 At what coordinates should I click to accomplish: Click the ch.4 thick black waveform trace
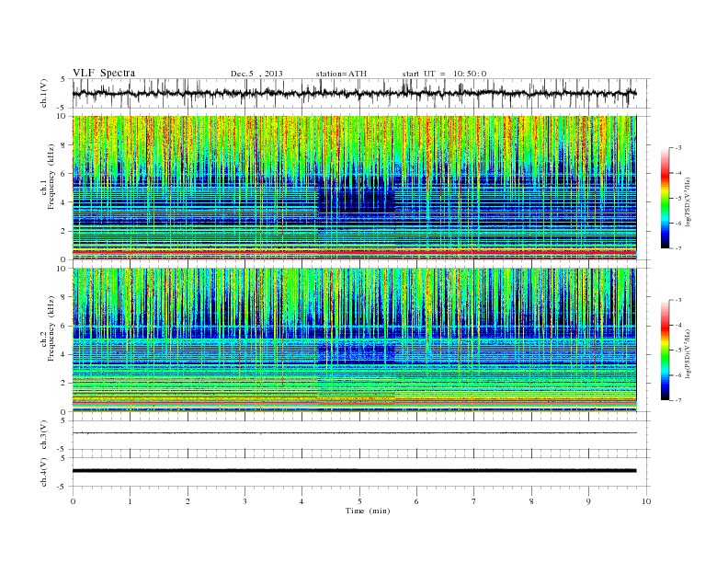(x=354, y=471)
